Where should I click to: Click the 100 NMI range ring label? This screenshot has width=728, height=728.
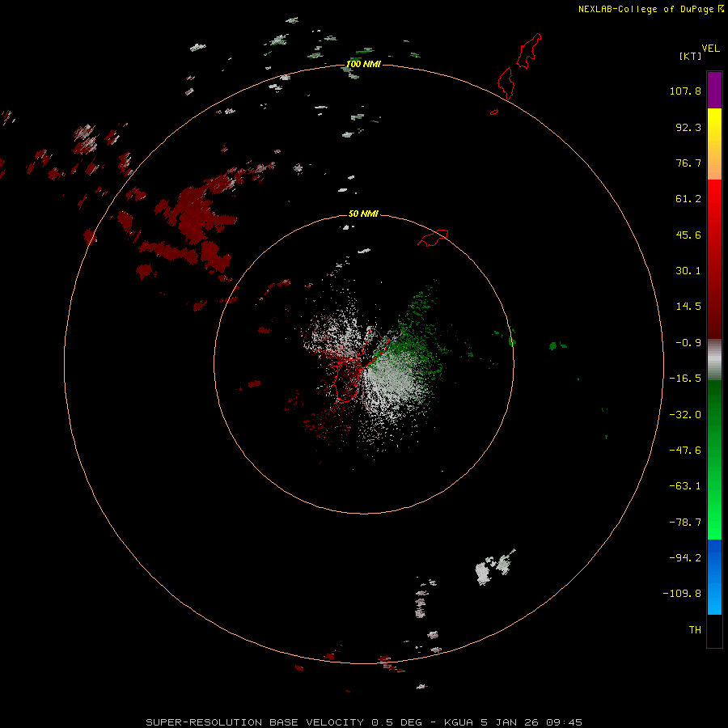click(363, 64)
